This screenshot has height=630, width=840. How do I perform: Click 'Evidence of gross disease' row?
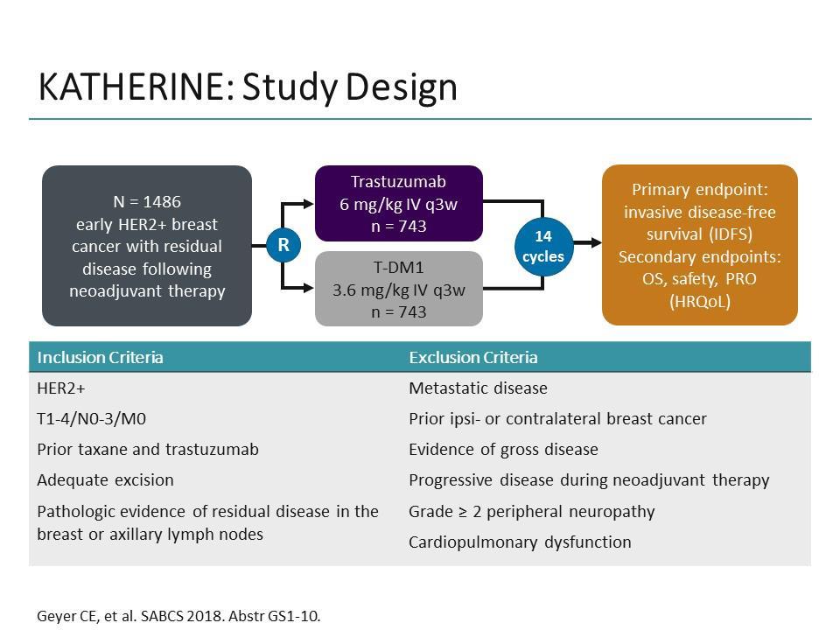pyautogui.click(x=504, y=450)
